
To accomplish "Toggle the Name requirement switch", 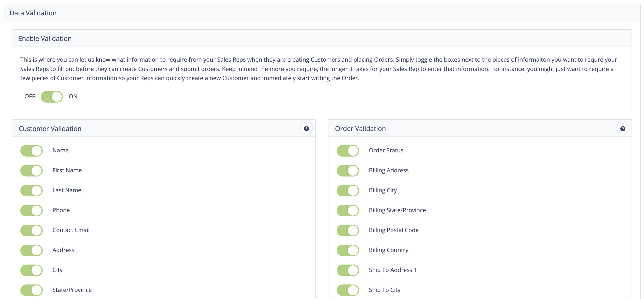I will (x=32, y=151).
